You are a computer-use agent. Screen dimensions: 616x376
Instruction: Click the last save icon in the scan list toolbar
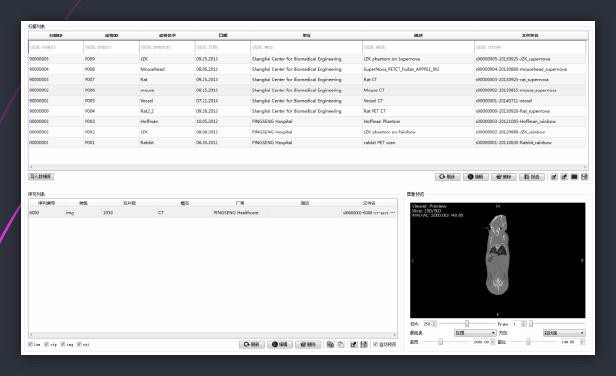[x=584, y=177]
